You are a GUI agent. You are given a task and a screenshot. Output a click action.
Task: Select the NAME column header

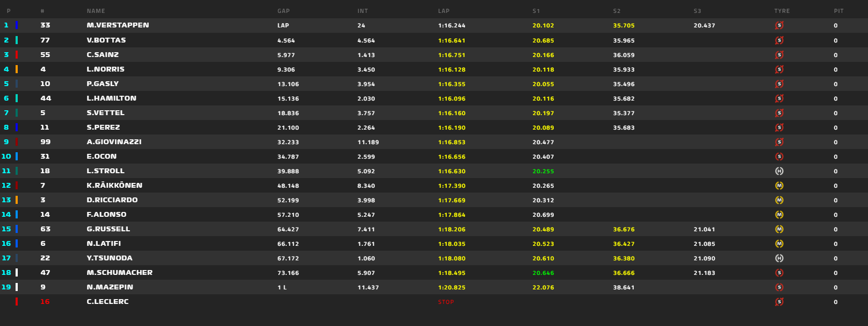[96, 11]
